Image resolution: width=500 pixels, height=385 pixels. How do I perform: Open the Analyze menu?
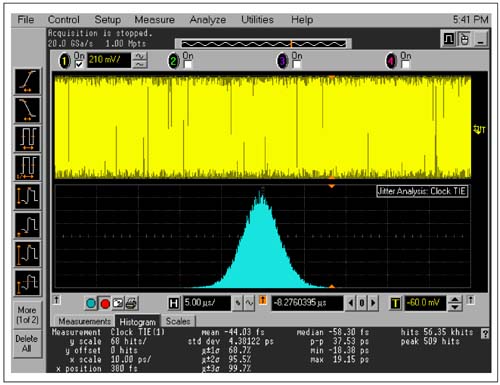pos(208,20)
